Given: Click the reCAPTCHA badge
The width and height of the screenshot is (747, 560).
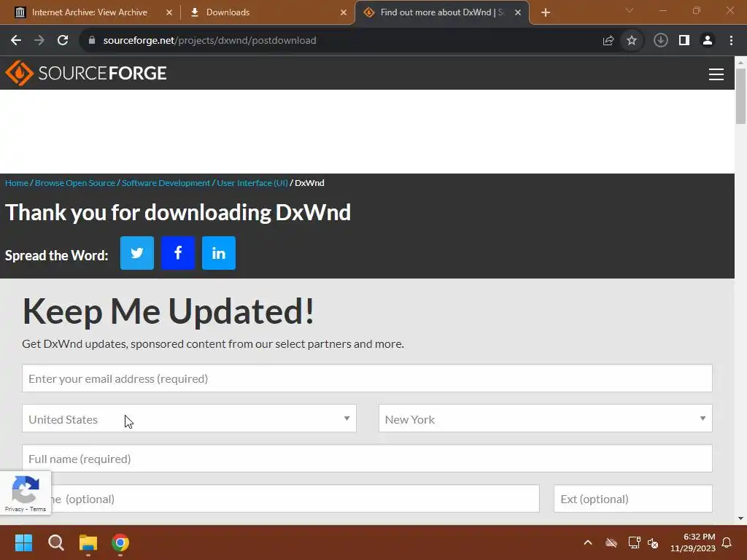Looking at the screenshot, I should tap(26, 493).
